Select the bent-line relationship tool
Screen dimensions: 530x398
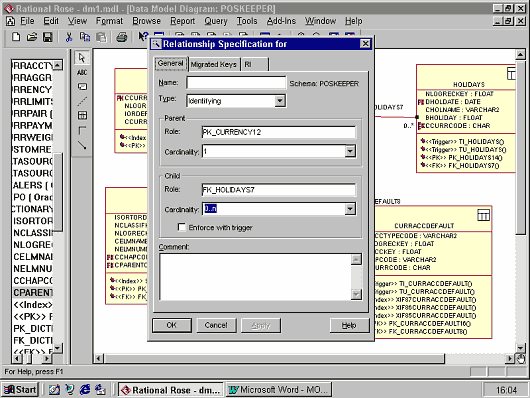point(82,130)
